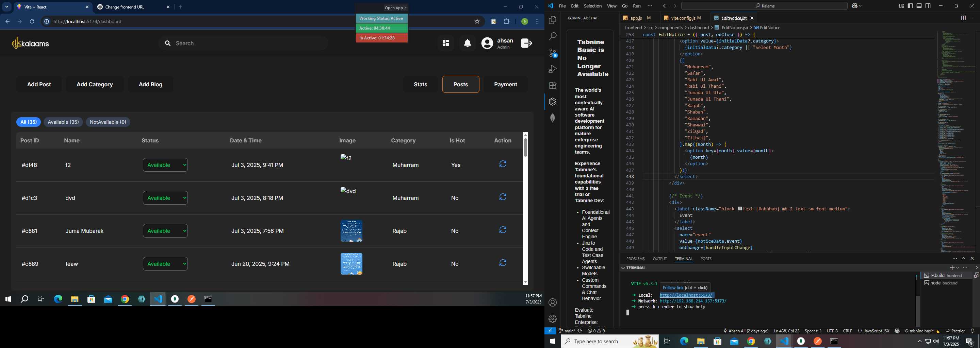
Task: Open status dropdown for post dvd
Action: click(x=165, y=198)
